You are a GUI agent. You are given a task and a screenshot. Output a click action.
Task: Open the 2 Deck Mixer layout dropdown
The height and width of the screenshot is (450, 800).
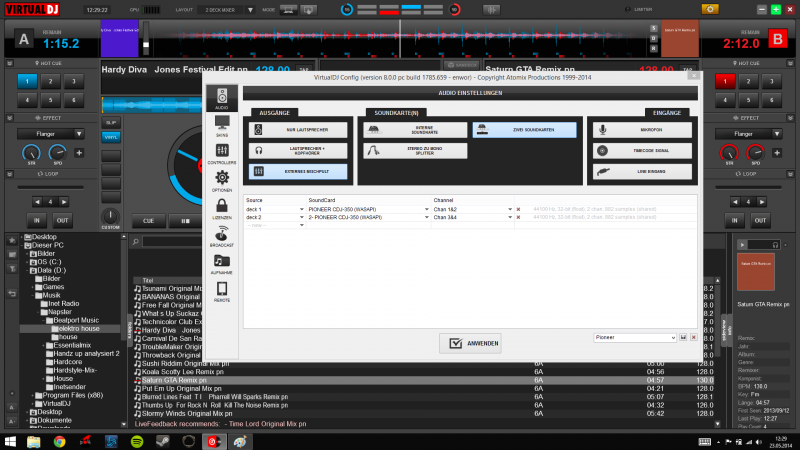250,10
